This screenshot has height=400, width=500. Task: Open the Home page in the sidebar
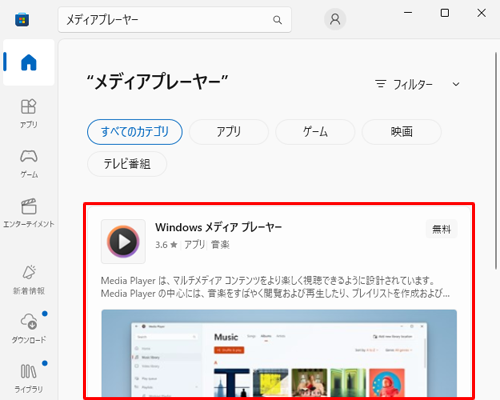point(29,62)
